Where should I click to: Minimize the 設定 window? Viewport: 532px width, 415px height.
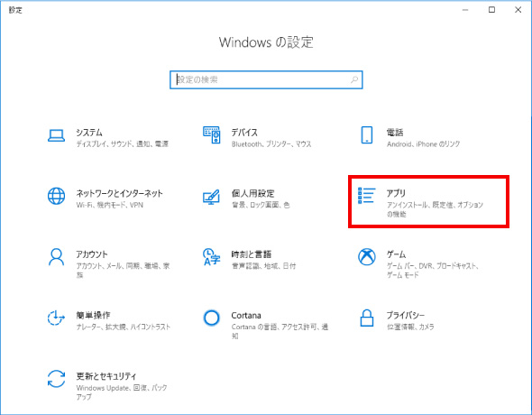(x=465, y=10)
